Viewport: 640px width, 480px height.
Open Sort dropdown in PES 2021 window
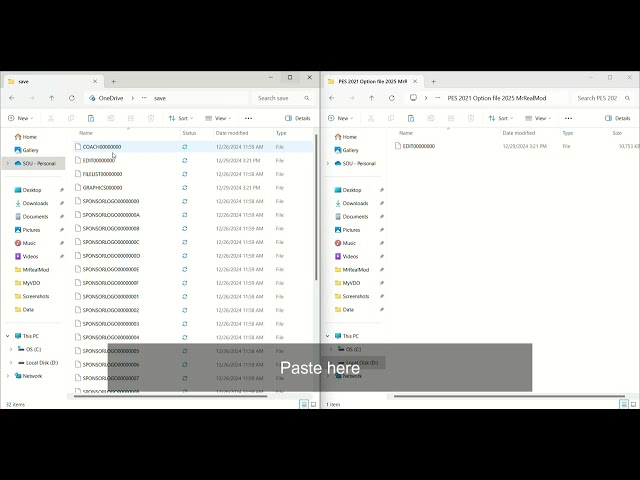[501, 118]
